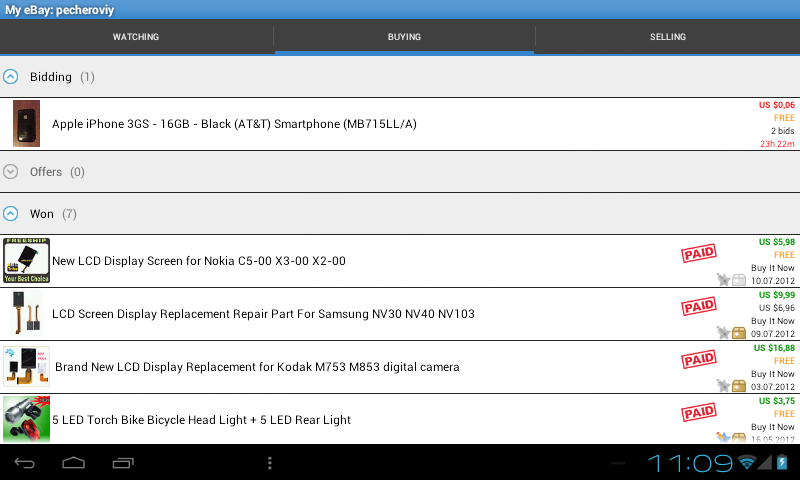Open the Selling tab
Screen dimensions: 800x480
pyautogui.click(x=667, y=37)
